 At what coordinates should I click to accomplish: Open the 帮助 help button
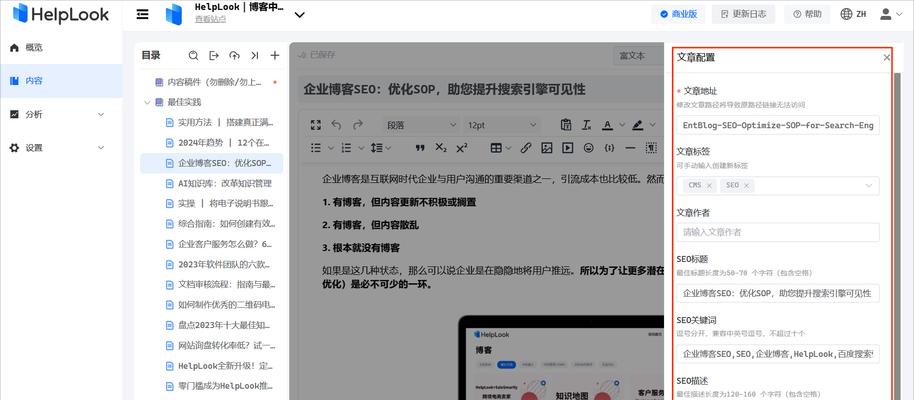point(807,15)
